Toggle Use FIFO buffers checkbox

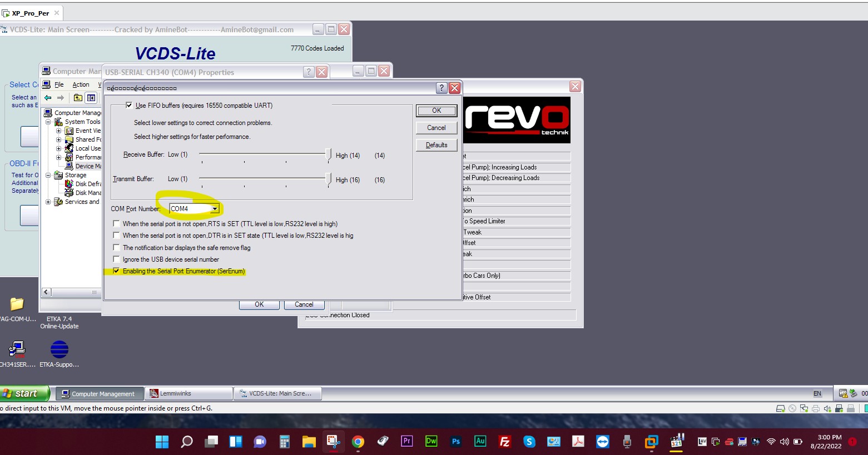(x=129, y=105)
